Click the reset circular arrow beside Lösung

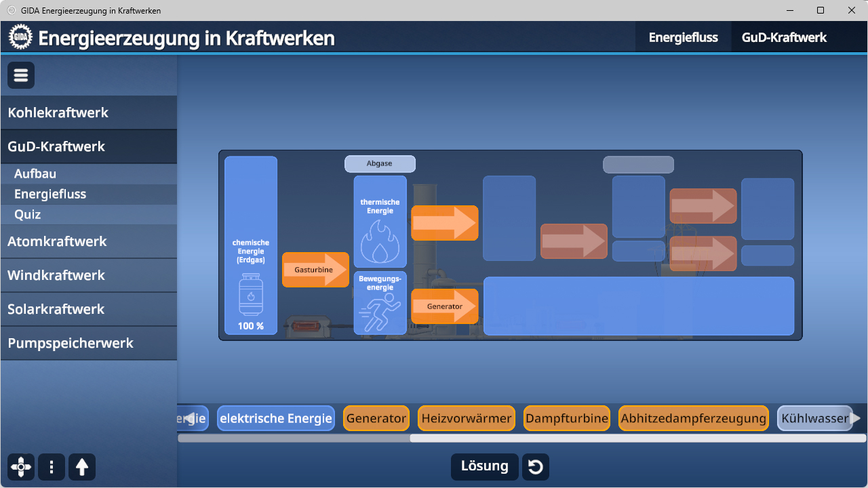point(535,466)
